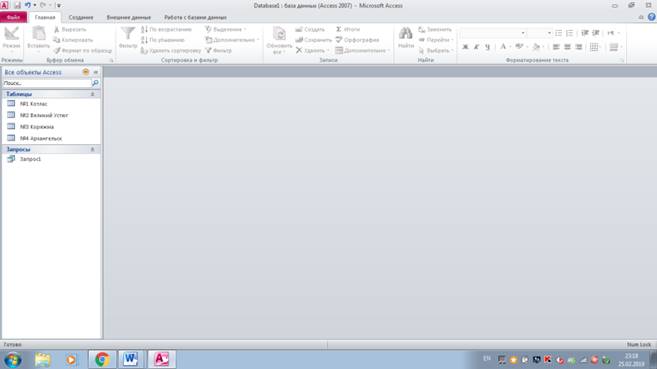The image size is (657, 369).
Task: Collapse the Tables group
Action: tap(93, 94)
